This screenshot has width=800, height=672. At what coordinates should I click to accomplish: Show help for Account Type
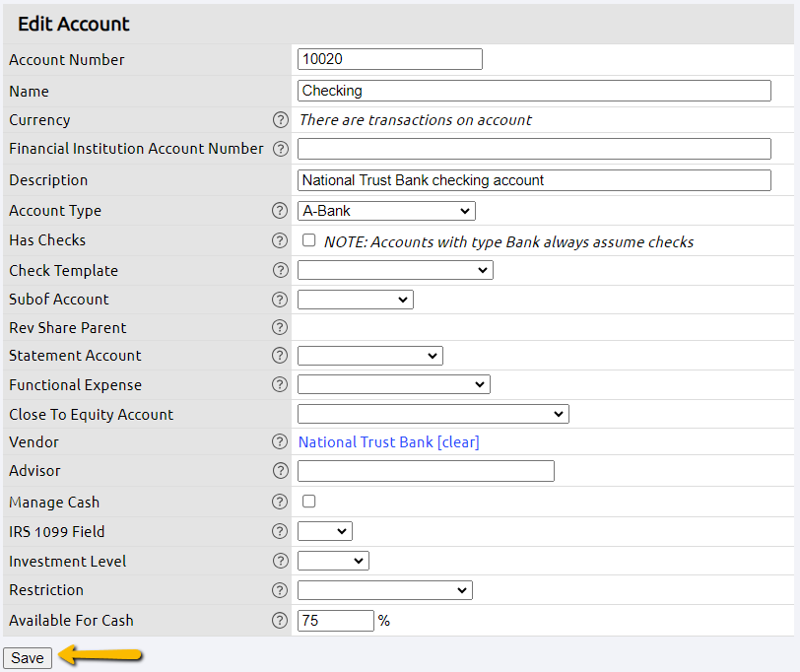pos(281,211)
